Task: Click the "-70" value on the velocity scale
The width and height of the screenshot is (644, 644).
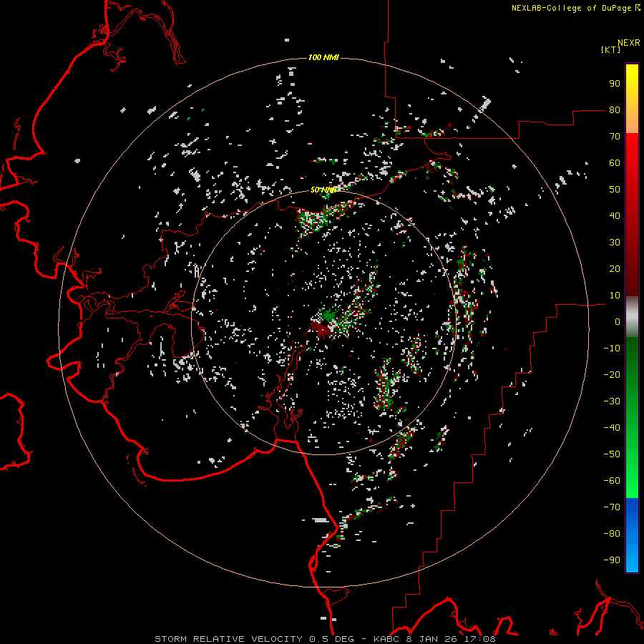Action: [612, 507]
